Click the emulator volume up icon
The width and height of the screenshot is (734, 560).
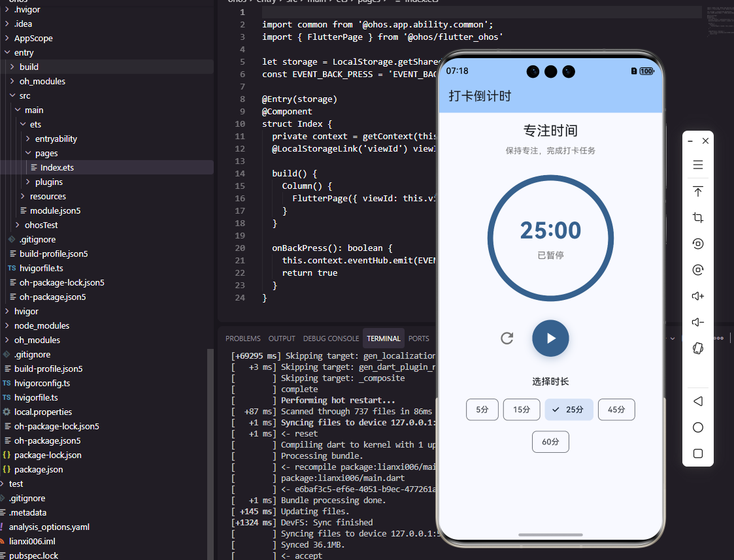[x=698, y=296]
